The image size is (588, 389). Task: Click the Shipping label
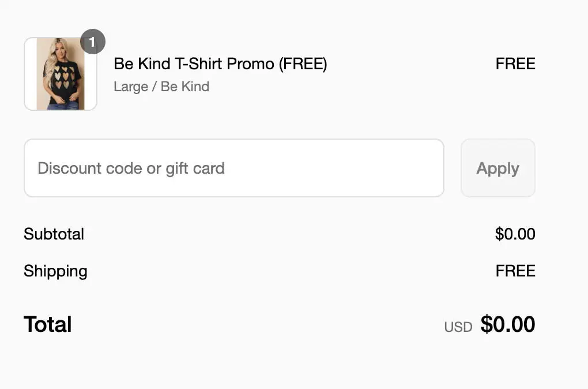tap(55, 271)
